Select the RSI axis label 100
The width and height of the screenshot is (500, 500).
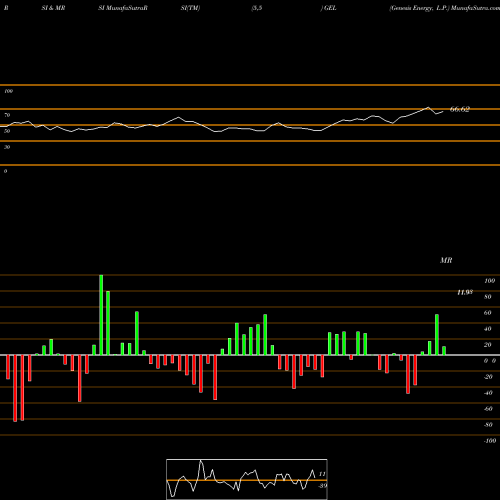click(8, 91)
